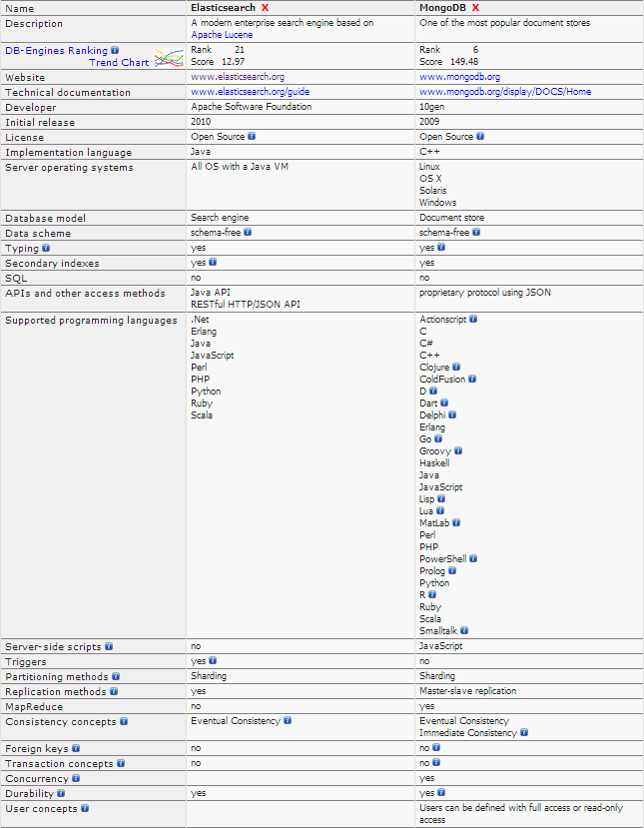Click info icon beside Transaction concepts

click(121, 763)
